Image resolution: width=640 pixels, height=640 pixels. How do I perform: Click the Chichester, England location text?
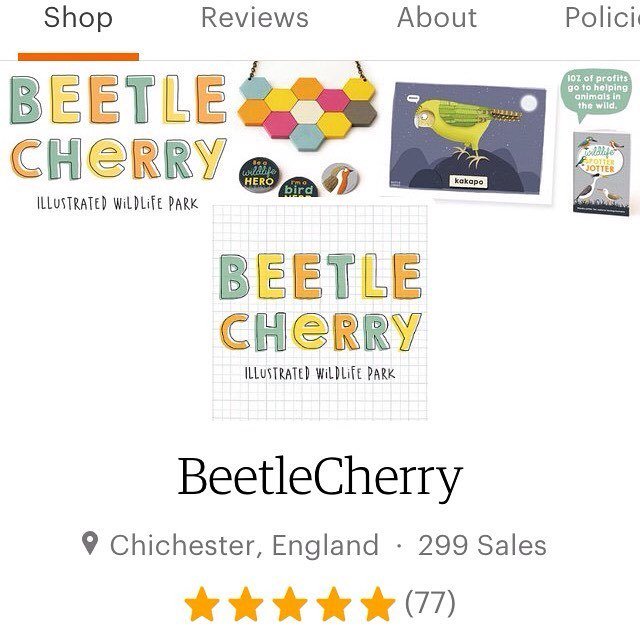coord(244,545)
